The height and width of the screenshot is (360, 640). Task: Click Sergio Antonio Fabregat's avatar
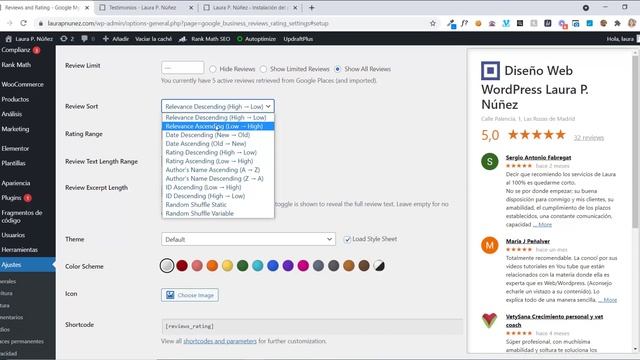pyautogui.click(x=489, y=161)
